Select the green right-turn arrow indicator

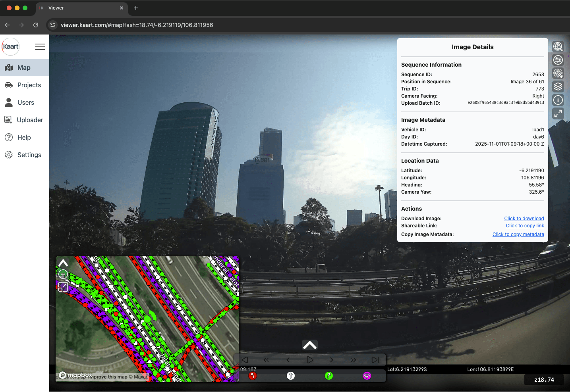[x=328, y=375]
